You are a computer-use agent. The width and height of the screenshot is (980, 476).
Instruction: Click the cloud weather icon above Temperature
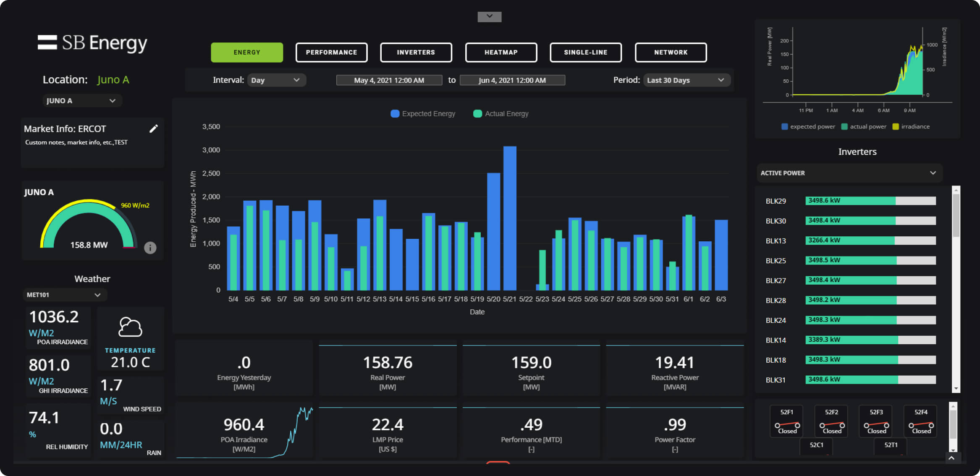coord(130,328)
